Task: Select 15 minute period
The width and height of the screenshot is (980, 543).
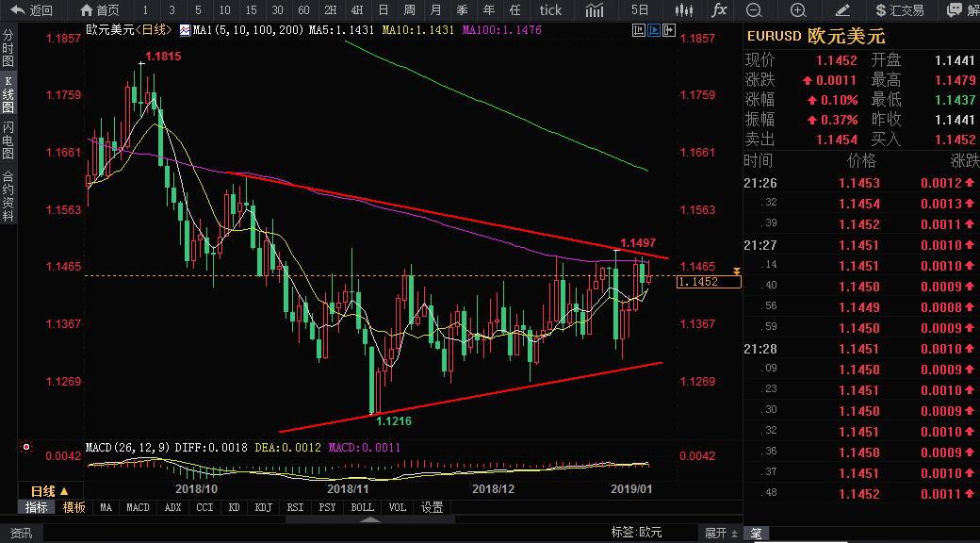Action: (252, 10)
